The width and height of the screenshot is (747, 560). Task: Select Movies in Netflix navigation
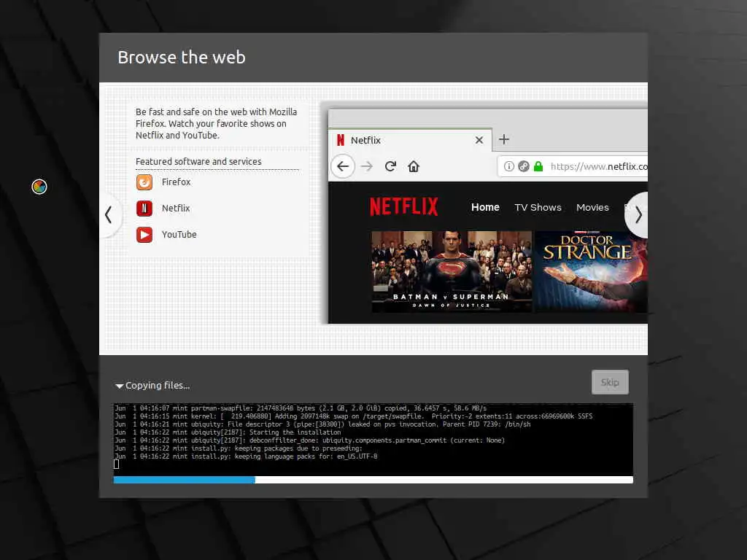point(592,207)
